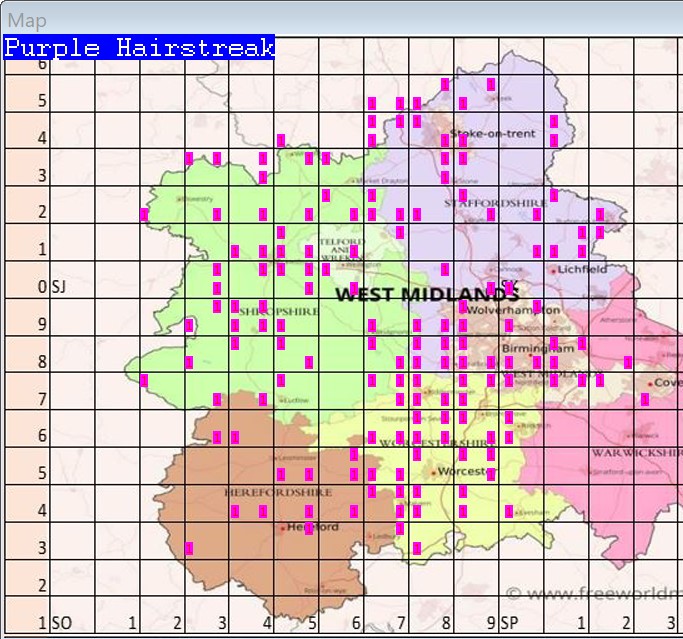Click the SJ grid reference label
Image resolution: width=683 pixels, height=639 pixels.
coord(63,287)
